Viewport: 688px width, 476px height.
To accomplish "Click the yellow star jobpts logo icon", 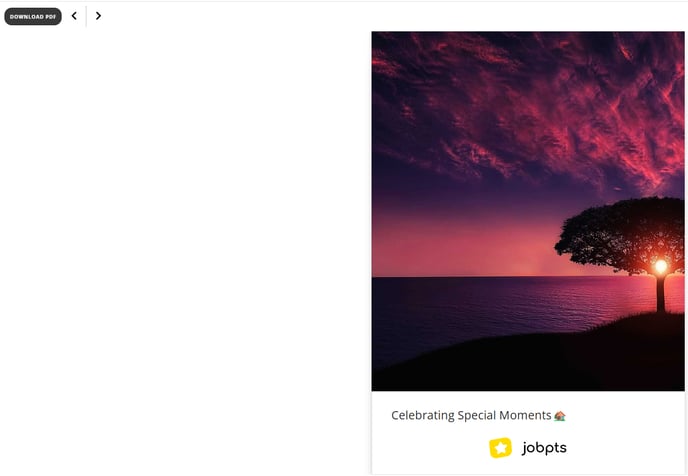I will [x=500, y=448].
